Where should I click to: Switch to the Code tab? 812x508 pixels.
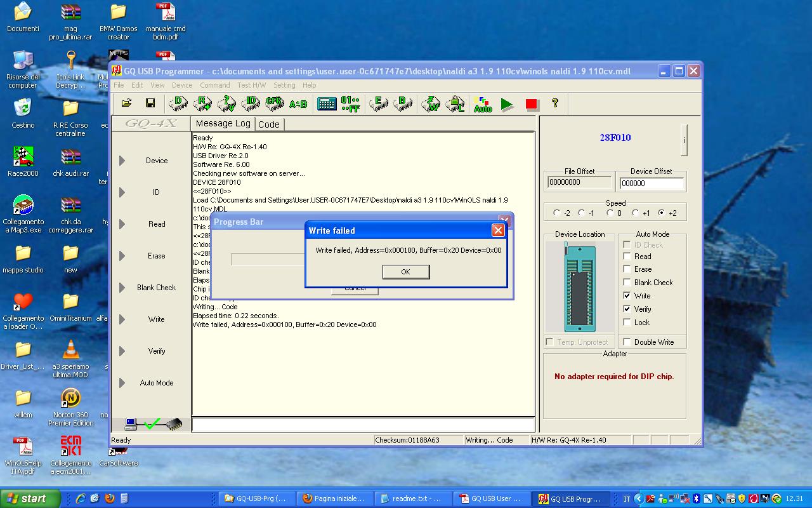pos(269,124)
